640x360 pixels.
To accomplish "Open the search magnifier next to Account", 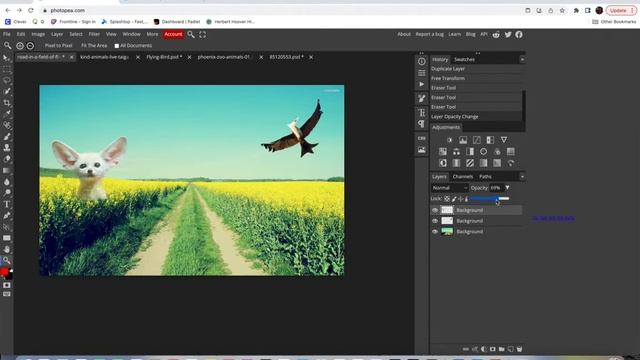I will [191, 35].
